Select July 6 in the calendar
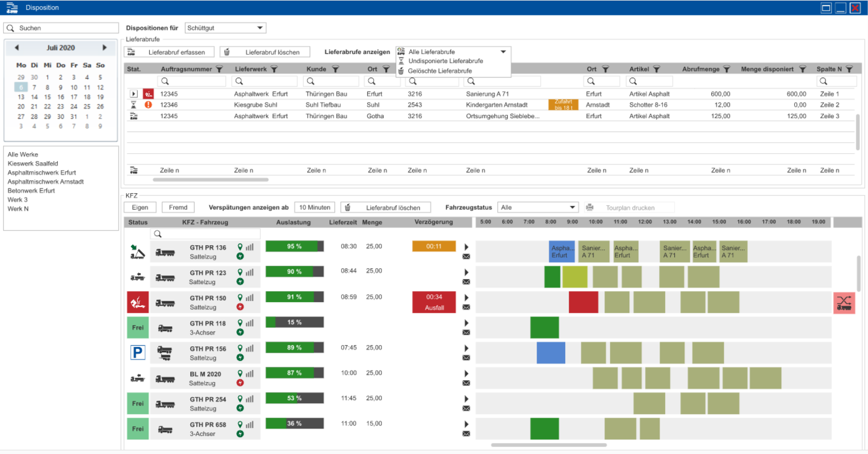This screenshot has height=454, width=868. [21, 87]
